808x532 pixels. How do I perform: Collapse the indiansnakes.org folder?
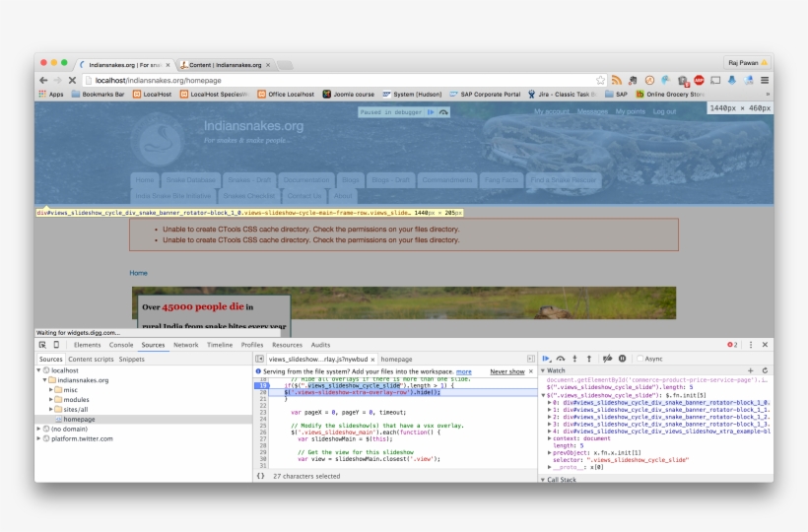44,380
